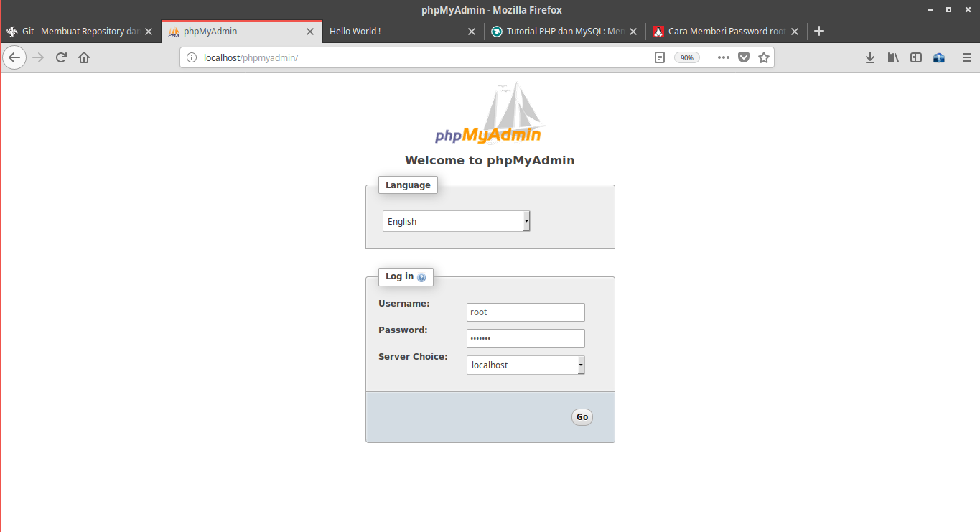Click the 'Username:' label
Screen dimensions: 980x532
click(x=404, y=304)
